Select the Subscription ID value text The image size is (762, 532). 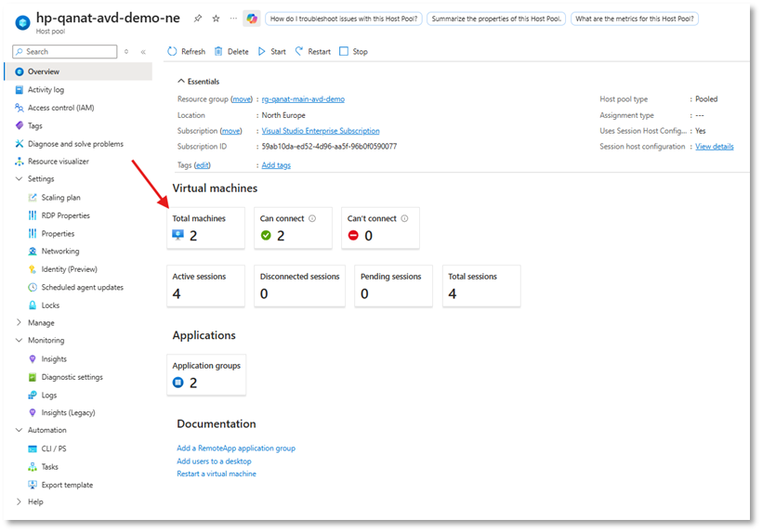329,147
